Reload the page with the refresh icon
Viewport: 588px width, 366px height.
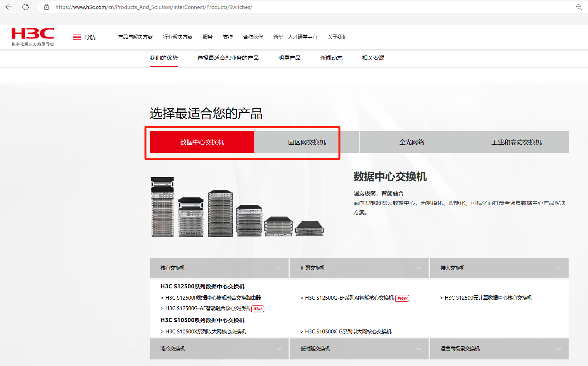click(26, 7)
